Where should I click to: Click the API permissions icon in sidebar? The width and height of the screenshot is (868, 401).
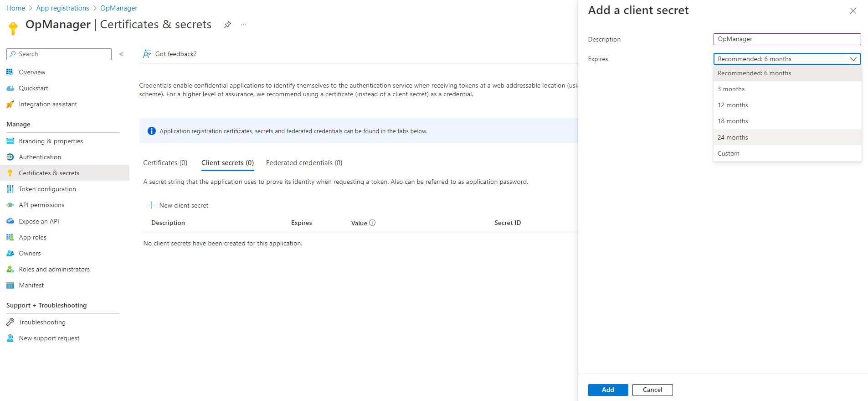click(10, 205)
